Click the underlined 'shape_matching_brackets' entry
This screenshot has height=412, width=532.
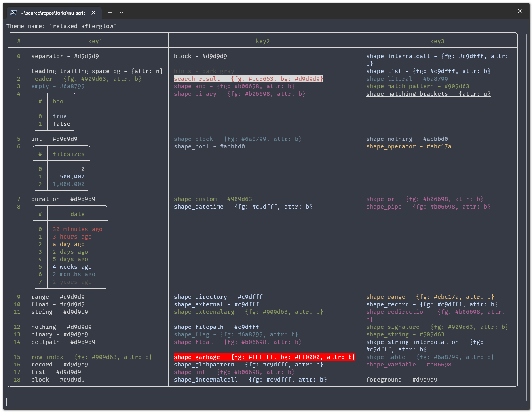428,94
